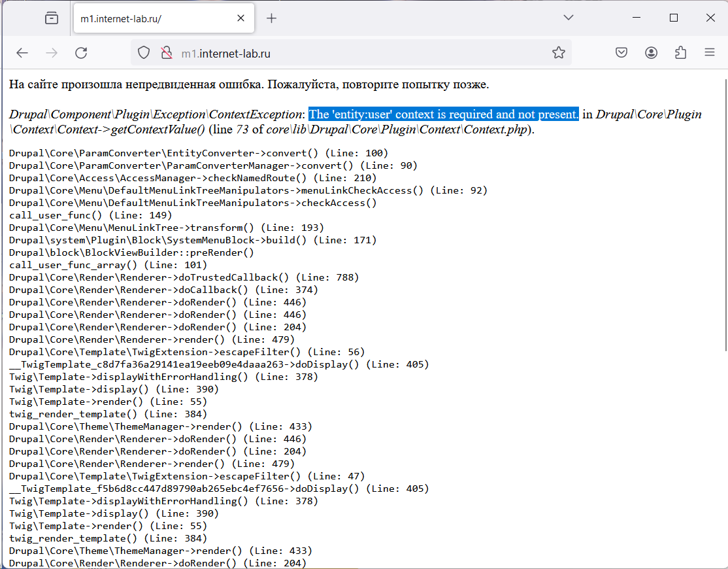Click 'MenuLinkTree->transform() (Line: 193)' row
Screen dimensions: 728x569
tap(166, 228)
